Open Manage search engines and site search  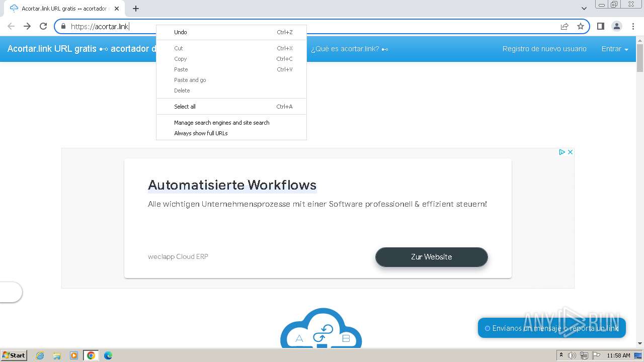point(231,123)
